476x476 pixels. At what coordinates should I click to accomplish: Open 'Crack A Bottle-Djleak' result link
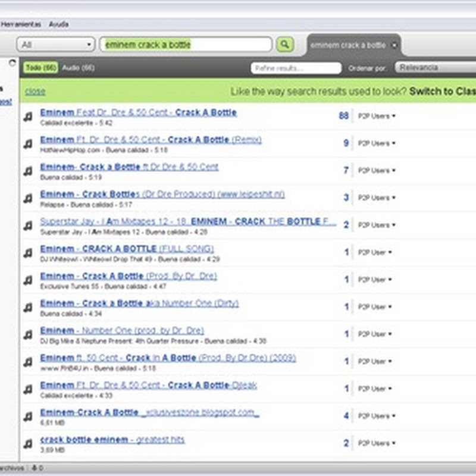click(149, 385)
